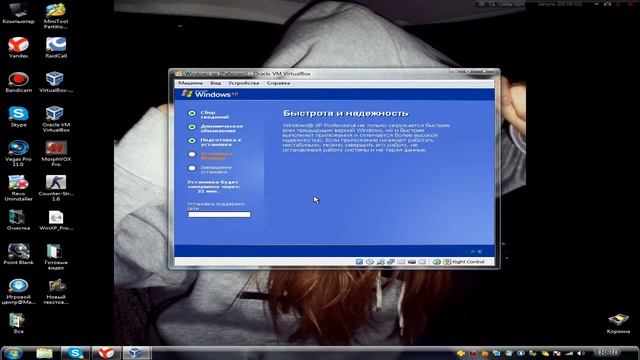Click the setup progress bar in Windows XP installer
Viewport: 640px width, 360px height.
(x=219, y=214)
